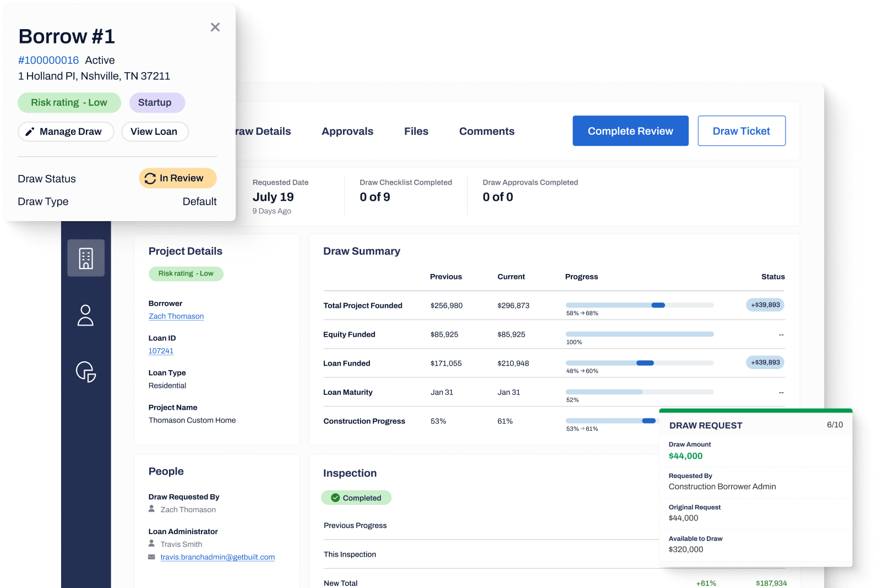Click +$39,893 badge in Total Project Founded row
The image size is (883, 588).
click(765, 305)
